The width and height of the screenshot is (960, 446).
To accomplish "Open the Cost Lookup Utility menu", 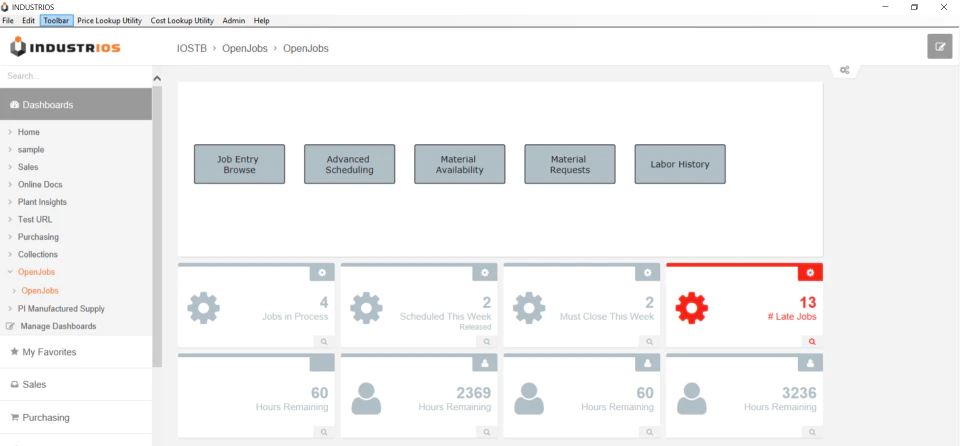I will (182, 20).
